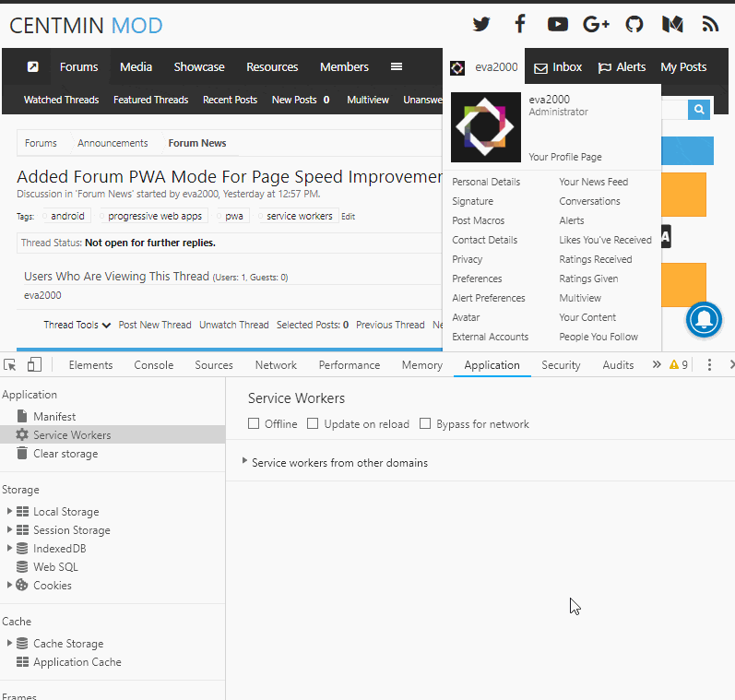Switch to the Audits tab
Image resolution: width=735 pixels, height=700 pixels.
pos(618,365)
